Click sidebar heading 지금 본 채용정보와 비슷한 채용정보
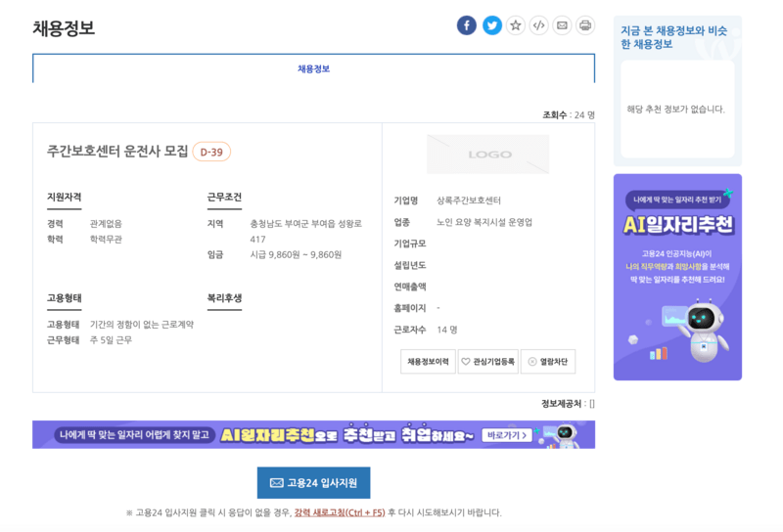Screen dimensions: 783x532 coord(674,37)
